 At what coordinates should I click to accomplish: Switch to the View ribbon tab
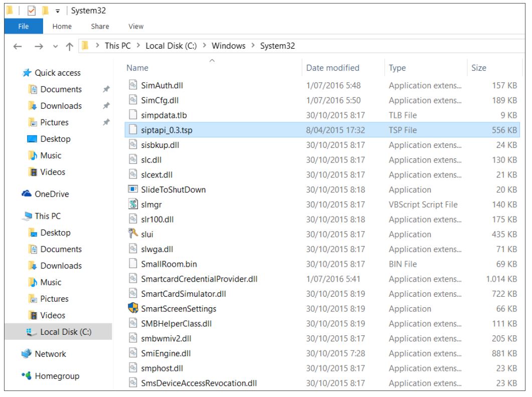pyautogui.click(x=136, y=27)
